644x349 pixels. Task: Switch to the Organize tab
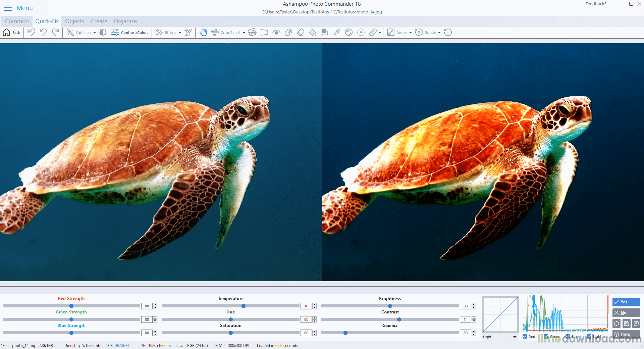[x=125, y=21]
